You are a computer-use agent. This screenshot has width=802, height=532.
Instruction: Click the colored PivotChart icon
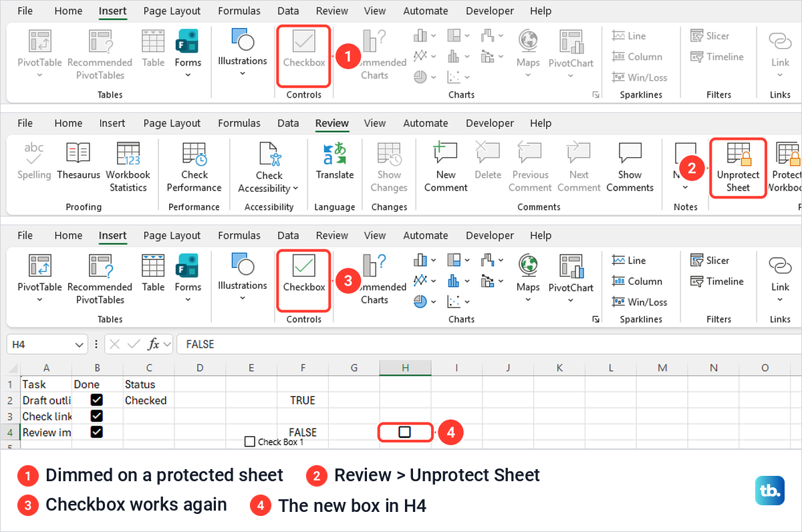571,266
